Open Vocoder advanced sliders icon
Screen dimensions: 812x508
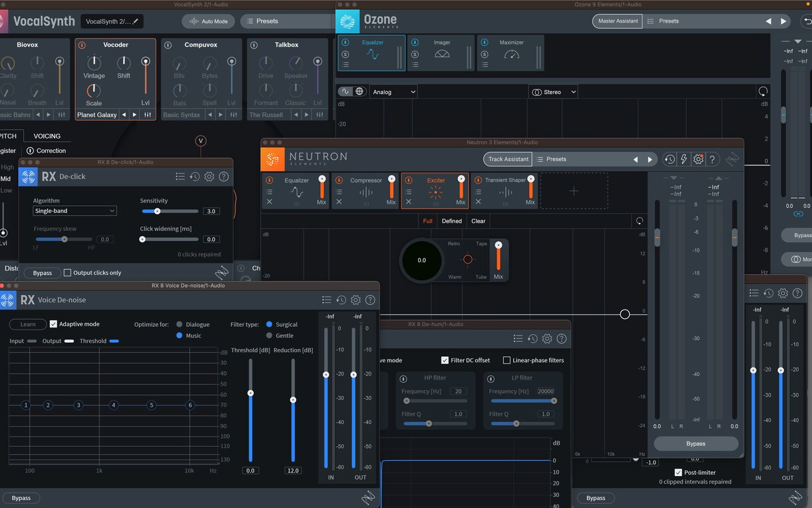tap(148, 115)
